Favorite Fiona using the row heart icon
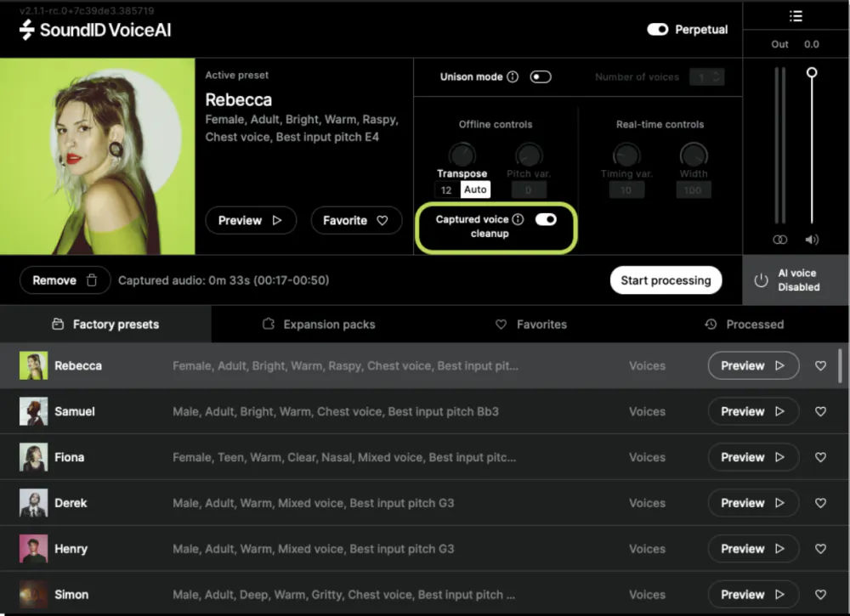 (820, 457)
